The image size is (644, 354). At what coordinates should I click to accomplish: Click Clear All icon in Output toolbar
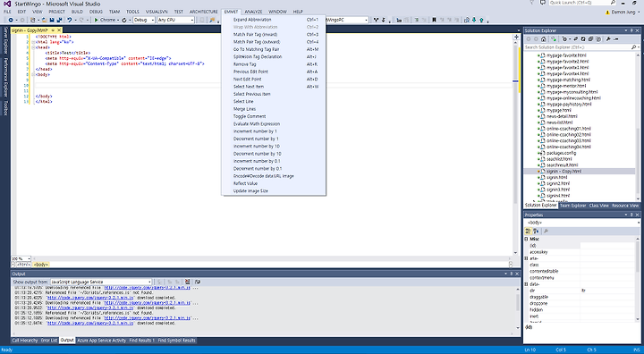187,282
